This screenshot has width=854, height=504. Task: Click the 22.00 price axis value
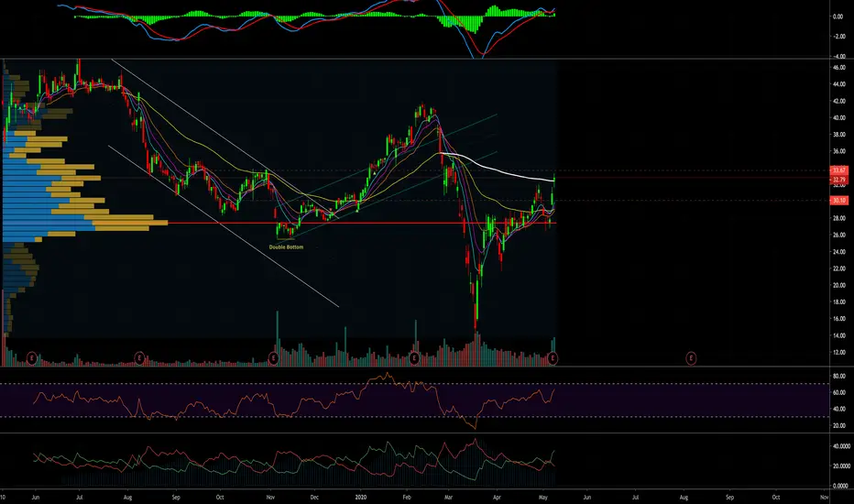pyautogui.click(x=838, y=268)
